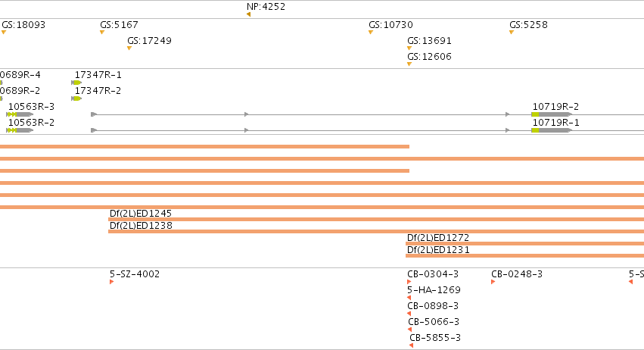Viewport: 644px width, 350px height.
Task: Select the 17347R-1 gene glyph
Action: (x=76, y=83)
